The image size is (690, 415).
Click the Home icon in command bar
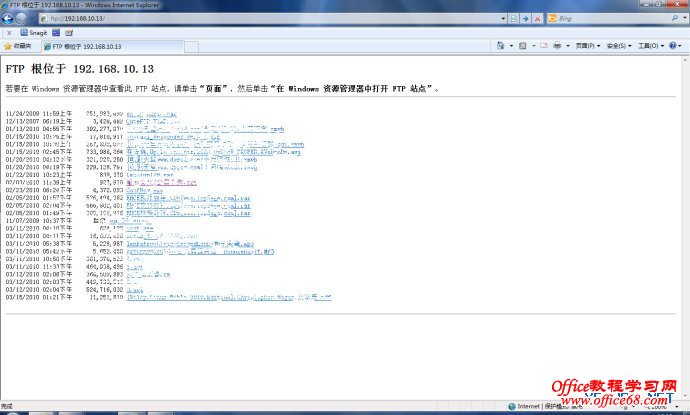tap(500, 45)
